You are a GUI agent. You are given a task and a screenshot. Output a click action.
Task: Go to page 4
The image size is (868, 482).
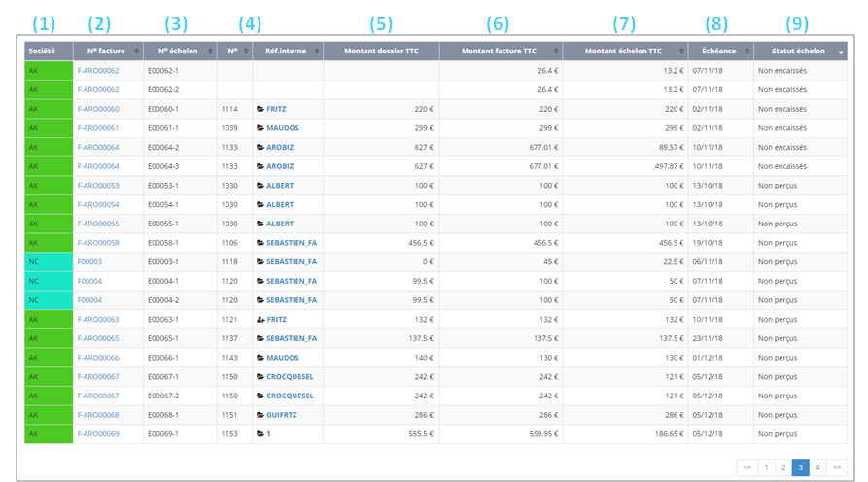point(817,467)
